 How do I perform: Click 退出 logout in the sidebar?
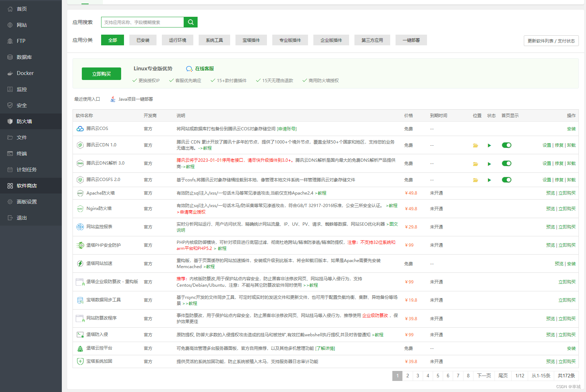tap(31, 218)
